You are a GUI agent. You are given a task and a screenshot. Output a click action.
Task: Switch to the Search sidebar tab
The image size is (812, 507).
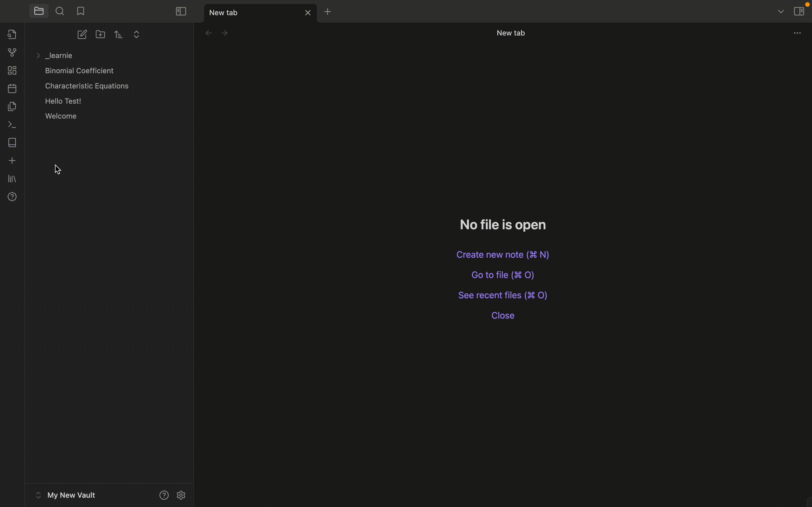pos(60,11)
